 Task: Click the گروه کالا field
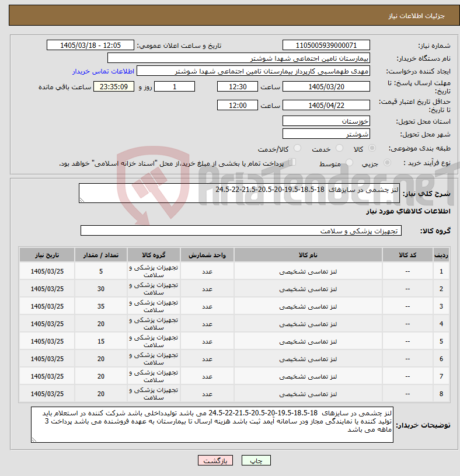(x=241, y=231)
